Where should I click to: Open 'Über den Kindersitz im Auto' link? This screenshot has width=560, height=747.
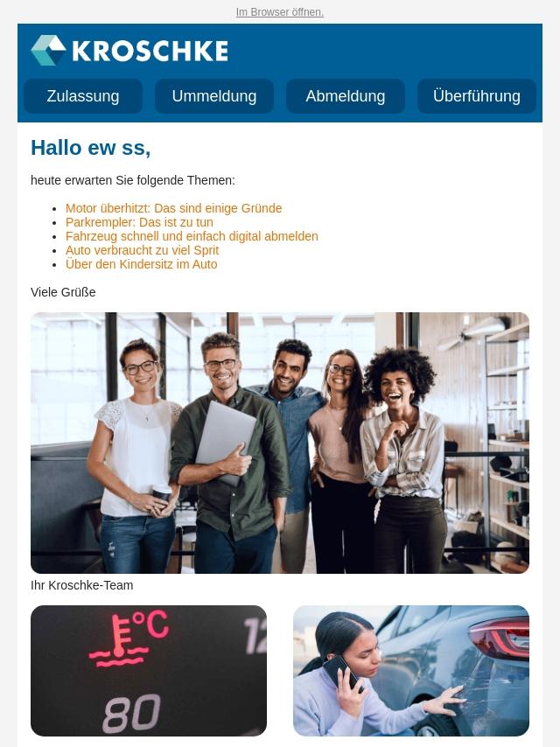coord(141,264)
